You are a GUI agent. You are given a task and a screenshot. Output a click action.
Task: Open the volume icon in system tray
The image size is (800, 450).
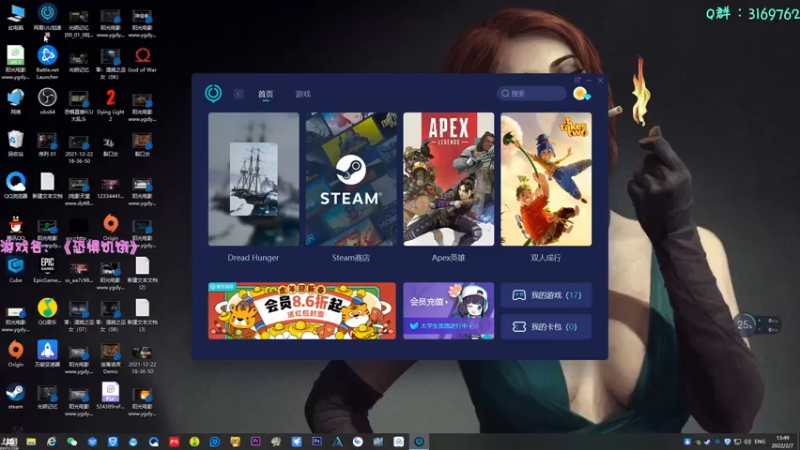[x=747, y=442]
